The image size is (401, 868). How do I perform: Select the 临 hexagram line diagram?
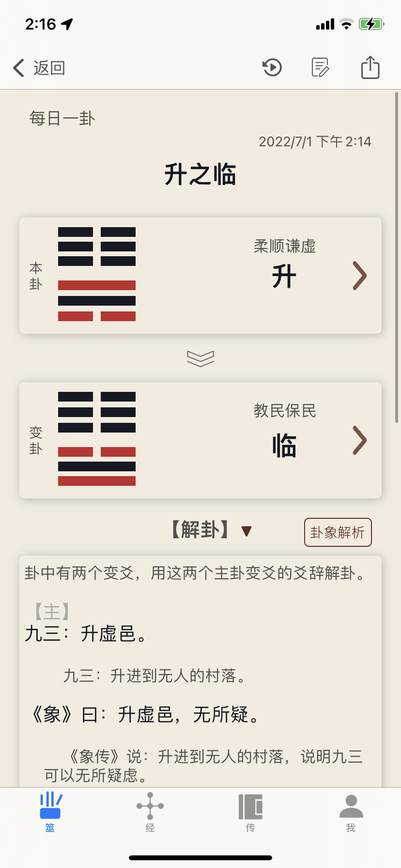97,439
